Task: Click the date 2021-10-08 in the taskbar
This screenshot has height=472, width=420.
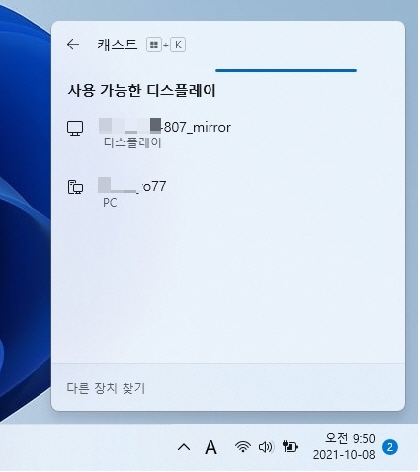Action: (x=344, y=455)
